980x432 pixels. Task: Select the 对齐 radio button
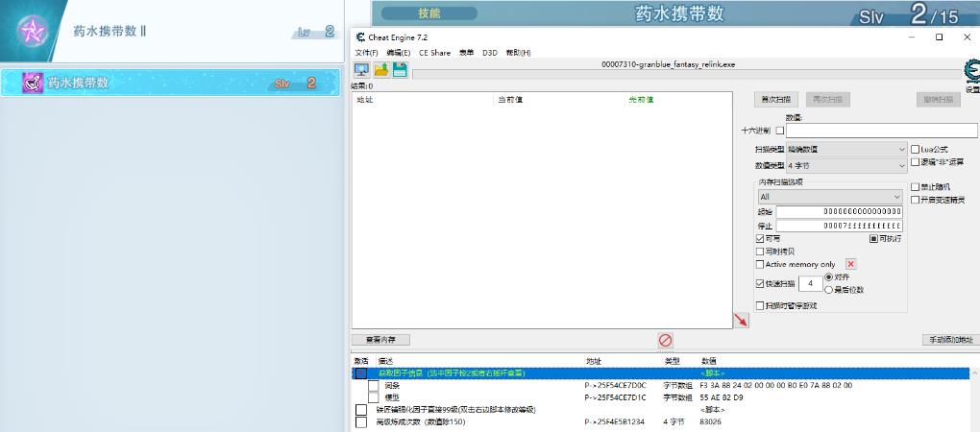829,276
